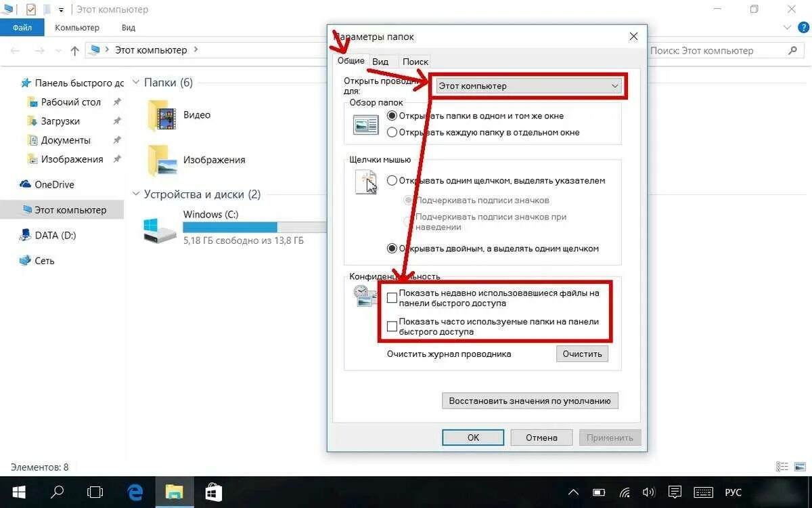Select the Windows (C:) drive icon
Viewport: 812px width, 508px height.
(160, 230)
